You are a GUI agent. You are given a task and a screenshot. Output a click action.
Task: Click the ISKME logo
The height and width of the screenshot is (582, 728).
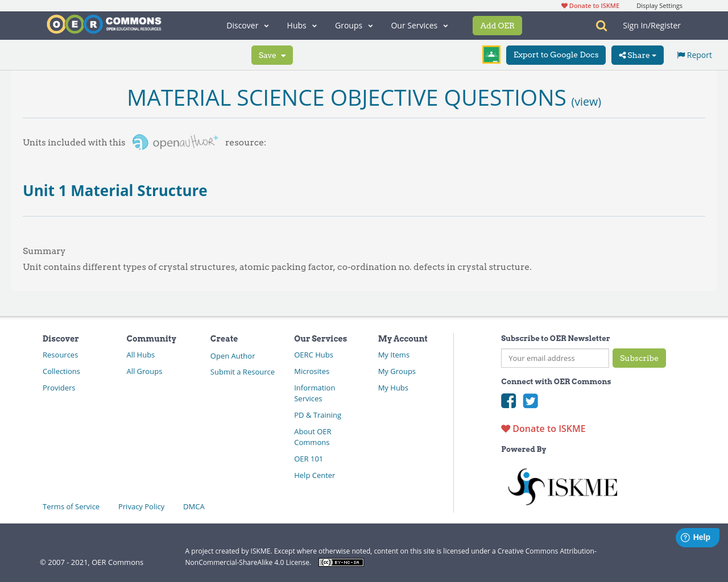[562, 486]
